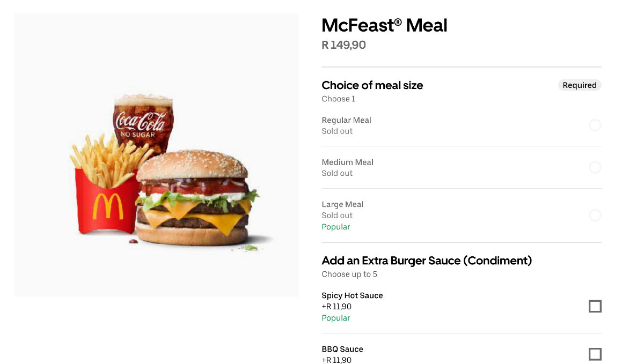Select the Large Meal radio button

tap(595, 215)
